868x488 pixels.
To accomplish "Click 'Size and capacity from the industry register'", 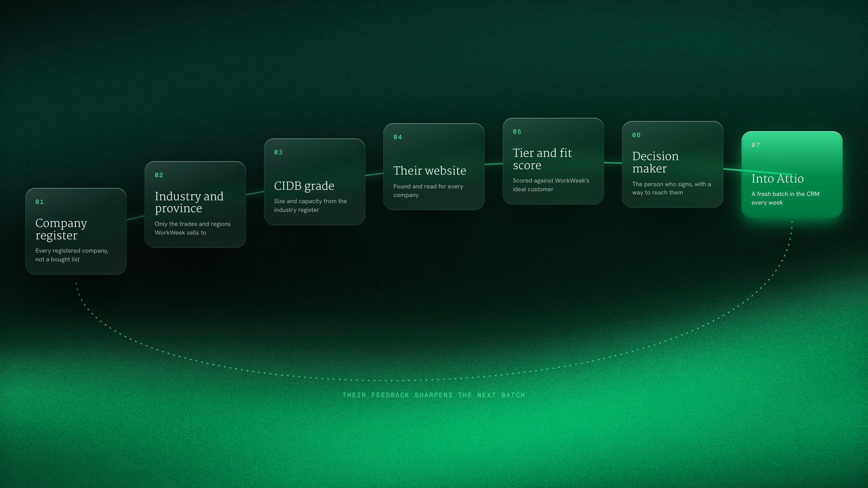I will point(310,205).
